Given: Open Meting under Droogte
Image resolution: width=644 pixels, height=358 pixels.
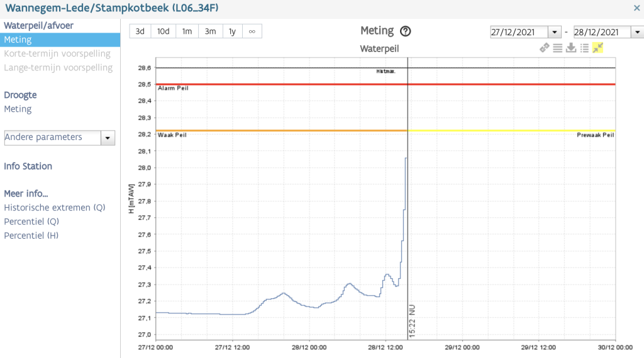Looking at the screenshot, I should [x=18, y=109].
